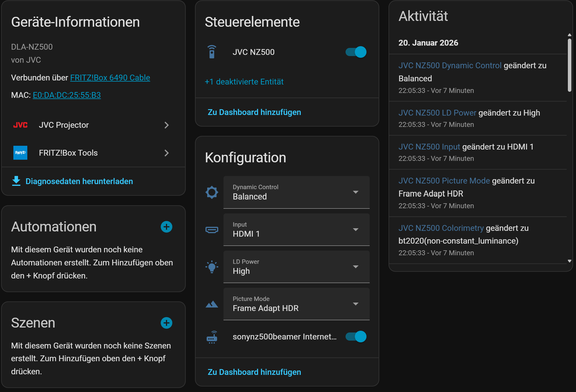Click the HDMI Input port icon

[212, 230]
